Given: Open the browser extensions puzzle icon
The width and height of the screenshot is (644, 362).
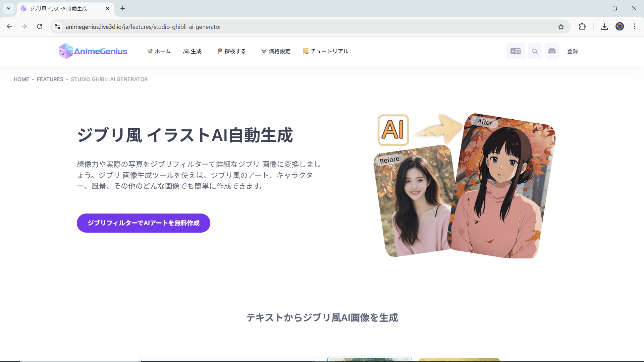Looking at the screenshot, I should pyautogui.click(x=582, y=26).
